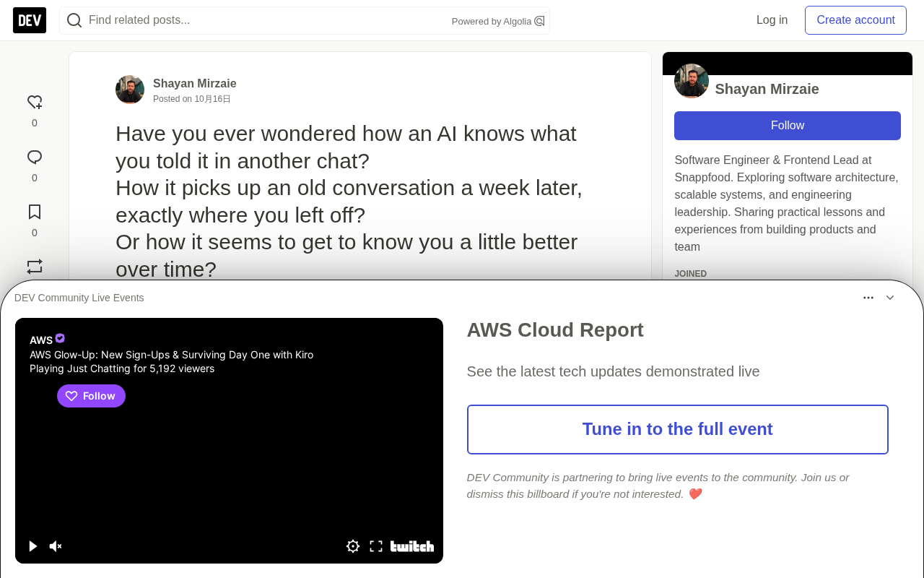The image size is (924, 578).
Task: Click Log in link
Action: pyautogui.click(x=772, y=20)
